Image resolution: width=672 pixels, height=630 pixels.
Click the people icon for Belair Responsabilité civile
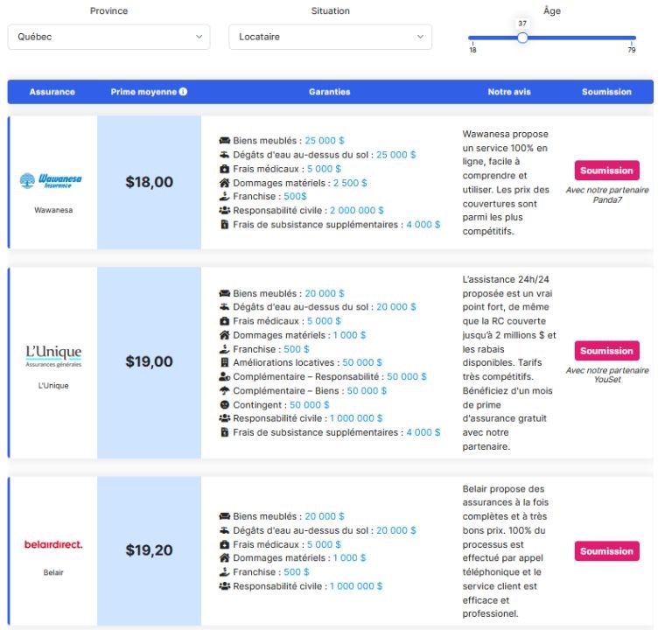[225, 586]
